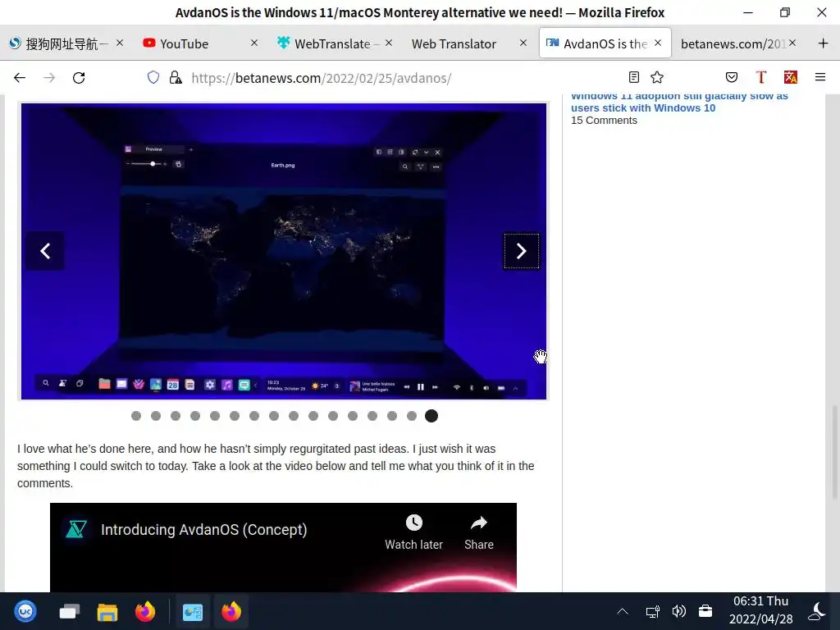
Task: Open network settings in tray
Action: pos(652,611)
